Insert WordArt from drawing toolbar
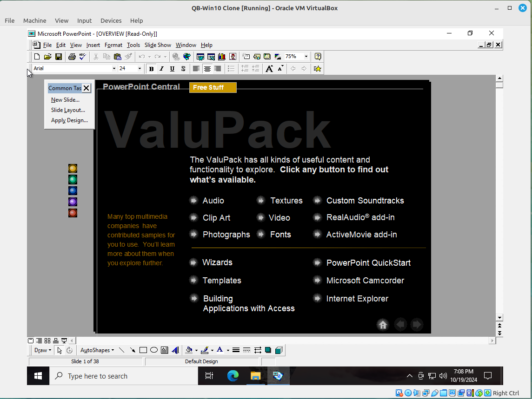 coord(175,350)
